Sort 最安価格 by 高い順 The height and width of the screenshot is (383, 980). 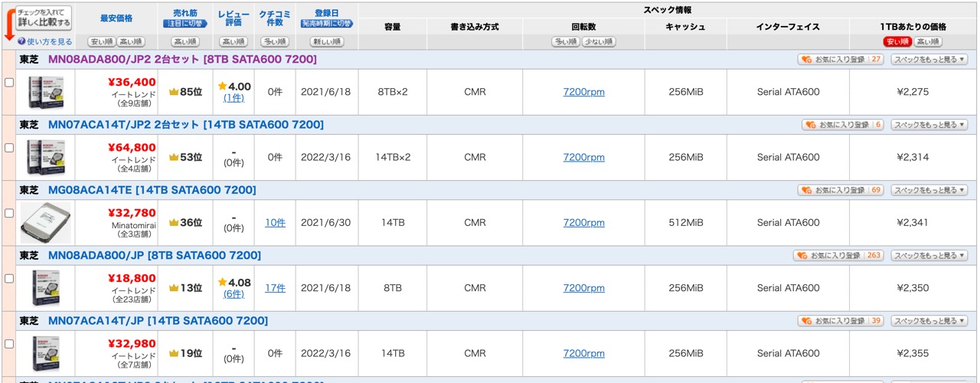[x=131, y=41]
